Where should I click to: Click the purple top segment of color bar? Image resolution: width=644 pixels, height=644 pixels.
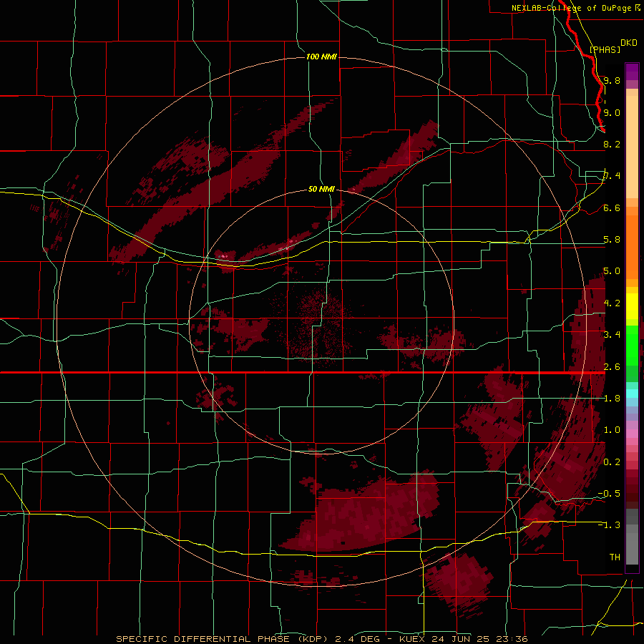[x=632, y=72]
